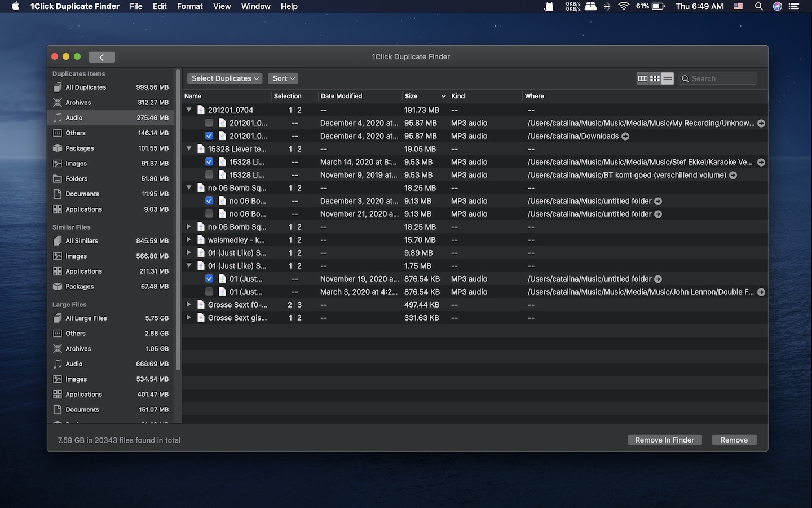Open Spotlight search in the menu bar
This screenshot has height=508, width=812.
coord(759,6)
